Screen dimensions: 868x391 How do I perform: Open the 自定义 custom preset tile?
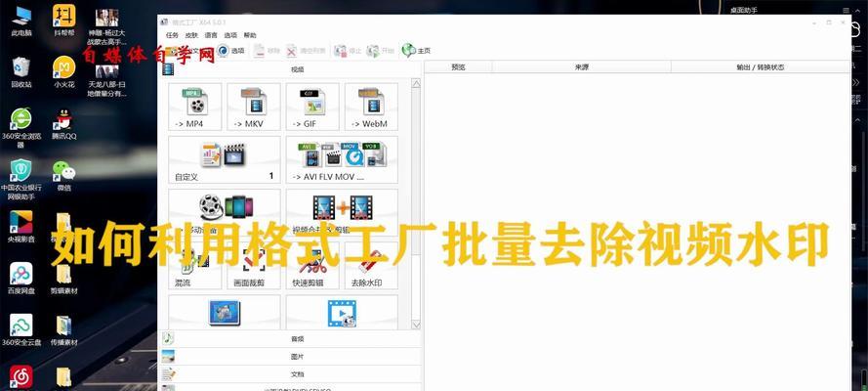pos(225,159)
